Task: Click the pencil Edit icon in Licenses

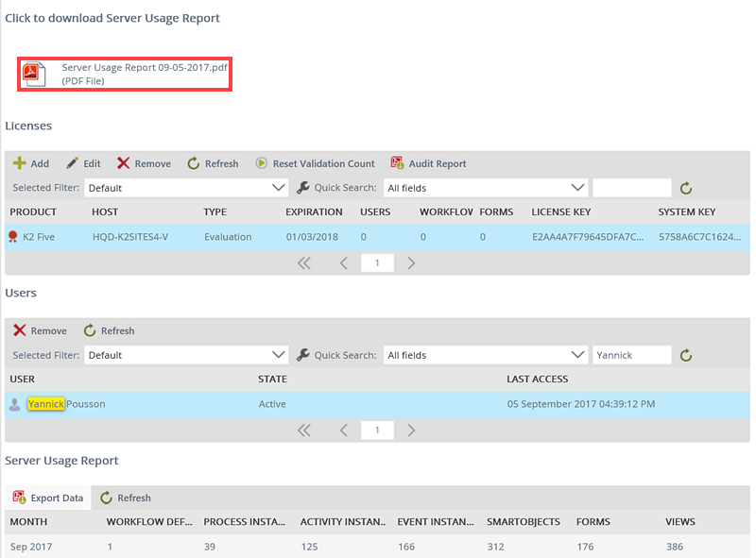Action: point(72,163)
